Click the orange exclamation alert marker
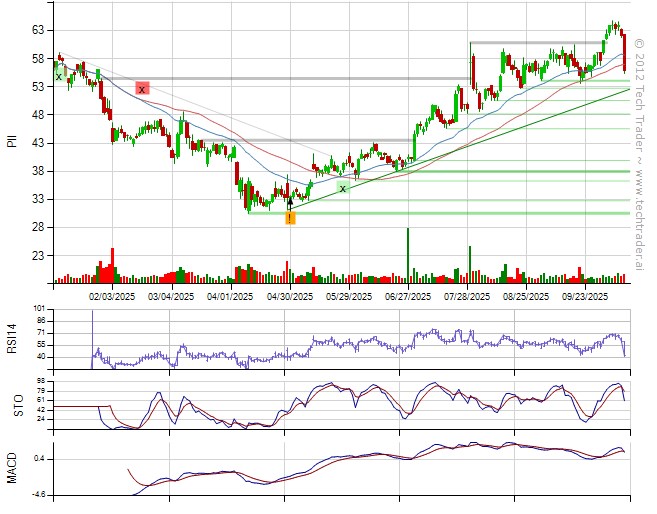Viewport: 657px width, 514px height. coord(290,218)
